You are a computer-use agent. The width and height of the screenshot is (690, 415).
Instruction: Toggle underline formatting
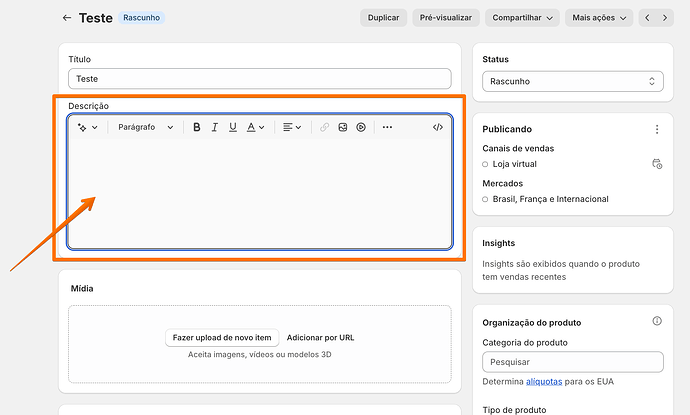click(233, 128)
